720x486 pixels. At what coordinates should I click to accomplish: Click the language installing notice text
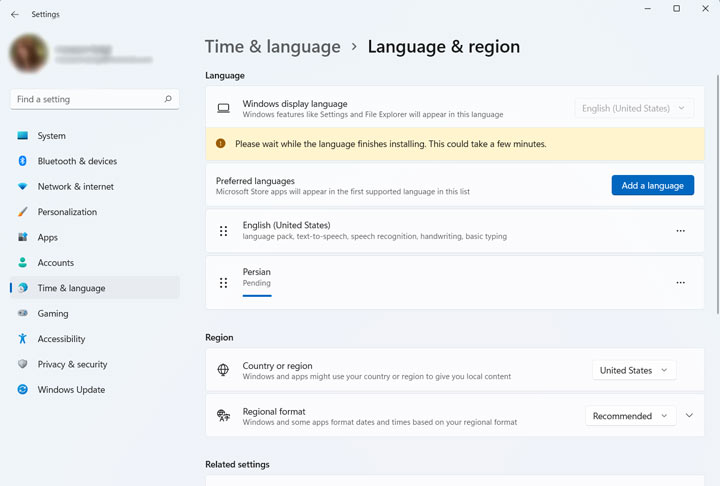[391, 144]
